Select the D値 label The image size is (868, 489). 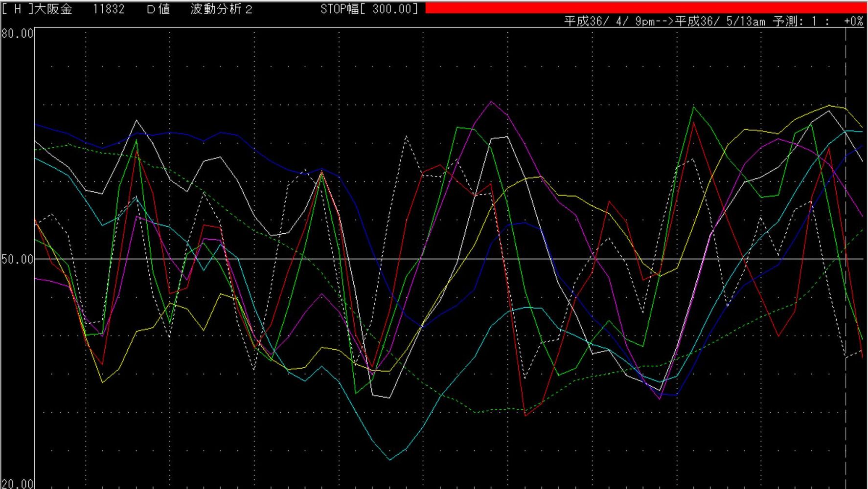click(x=159, y=9)
